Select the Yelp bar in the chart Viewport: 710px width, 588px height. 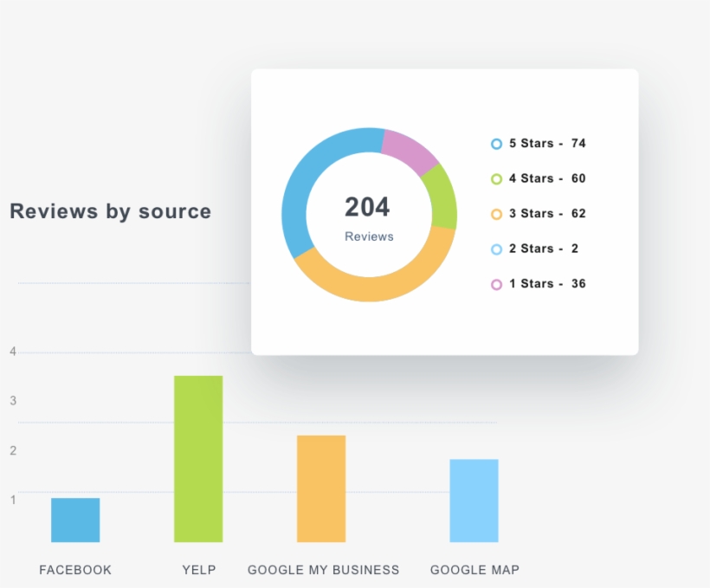coord(198,456)
